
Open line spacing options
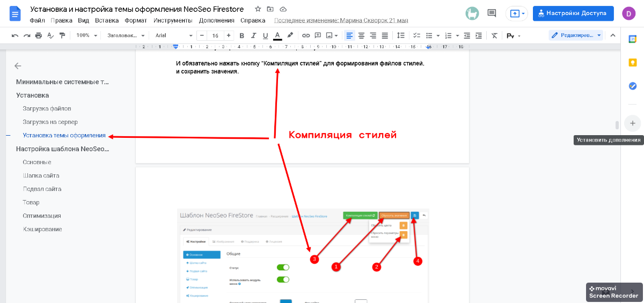point(401,35)
